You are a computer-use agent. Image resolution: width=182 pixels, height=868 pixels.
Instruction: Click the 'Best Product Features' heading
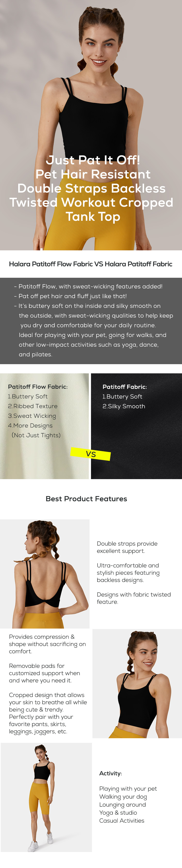point(86,499)
